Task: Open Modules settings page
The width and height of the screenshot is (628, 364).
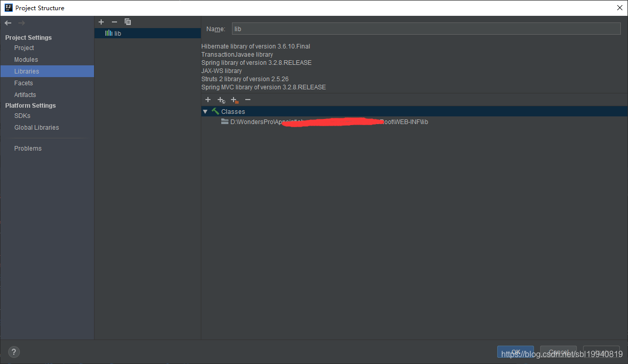Action: click(26, 60)
